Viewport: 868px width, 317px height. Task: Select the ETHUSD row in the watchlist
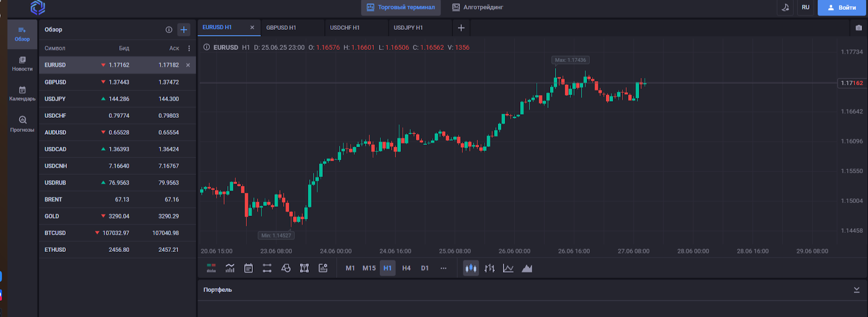pos(117,250)
